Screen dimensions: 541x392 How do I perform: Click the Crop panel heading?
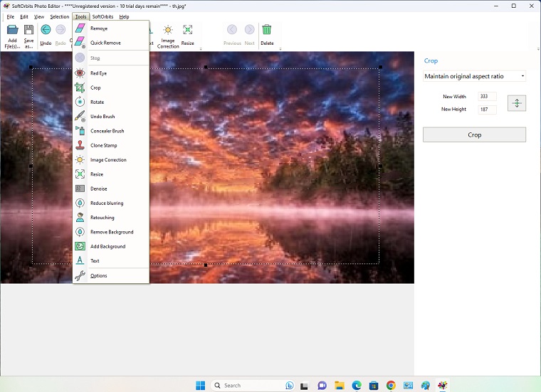(431, 61)
